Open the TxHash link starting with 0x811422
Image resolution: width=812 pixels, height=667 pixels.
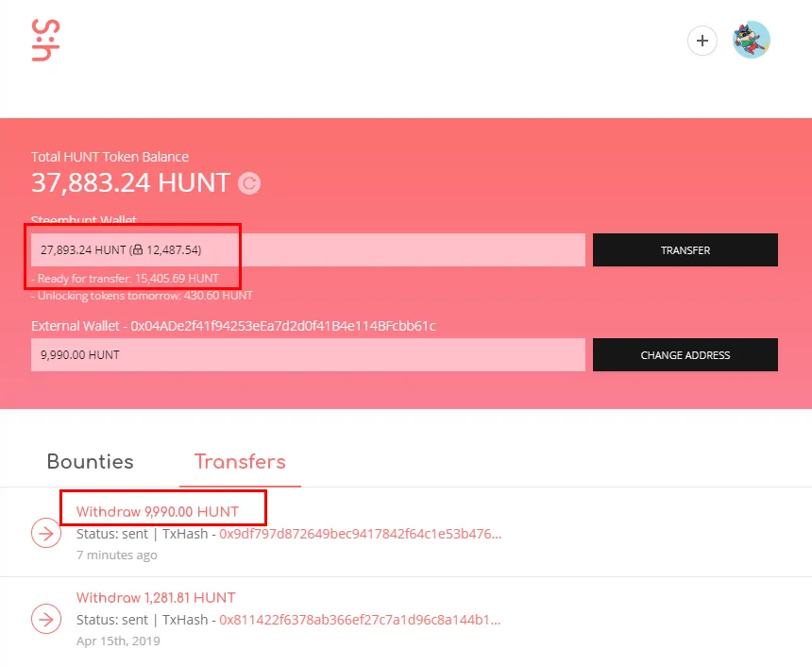[360, 620]
